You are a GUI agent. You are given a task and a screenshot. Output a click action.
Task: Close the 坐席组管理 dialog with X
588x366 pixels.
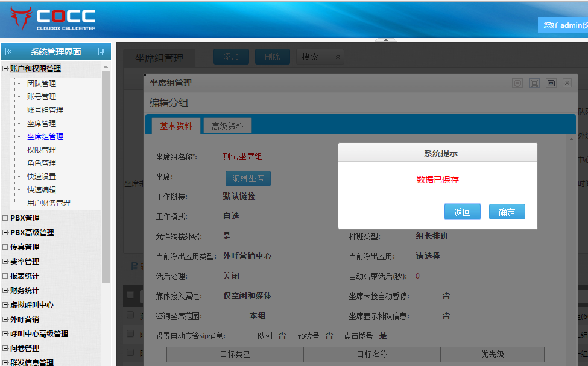click(x=567, y=83)
